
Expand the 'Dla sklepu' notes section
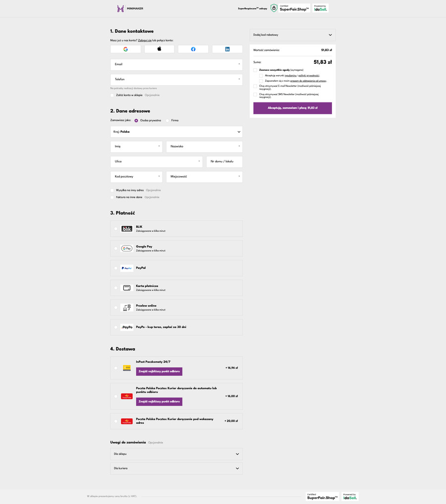click(176, 454)
